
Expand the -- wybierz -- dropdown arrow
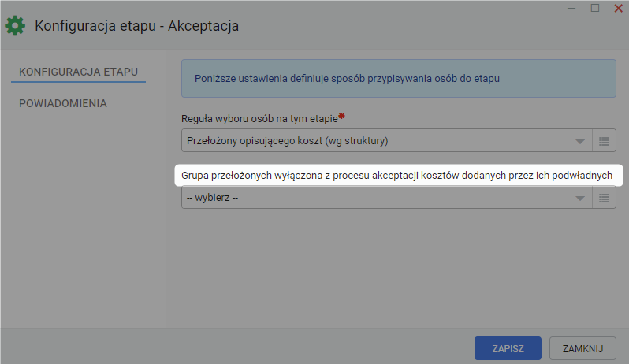(x=580, y=198)
